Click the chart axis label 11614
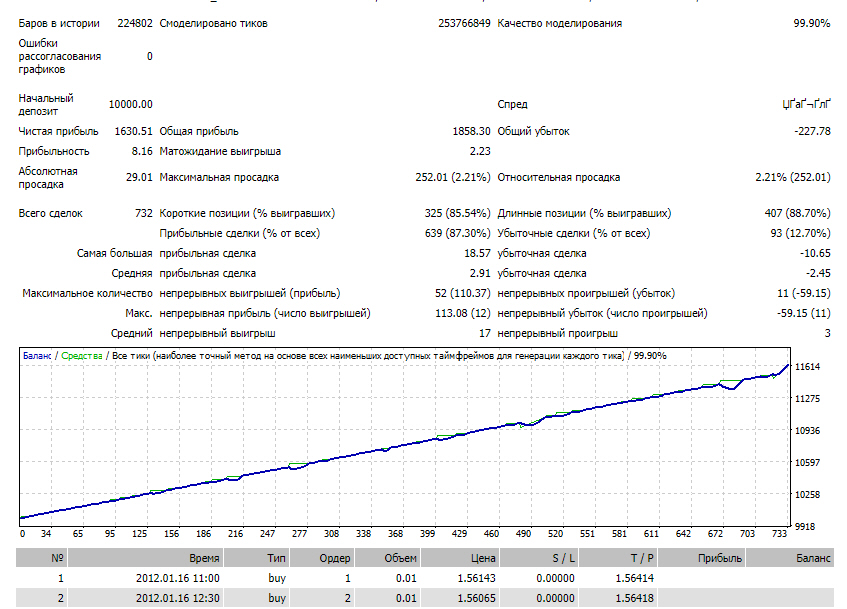 coord(808,367)
